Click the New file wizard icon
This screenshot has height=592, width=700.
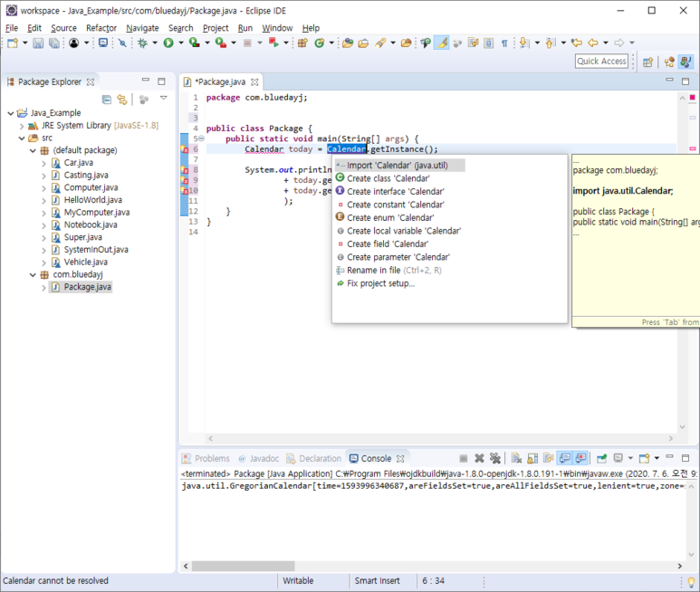point(13,43)
